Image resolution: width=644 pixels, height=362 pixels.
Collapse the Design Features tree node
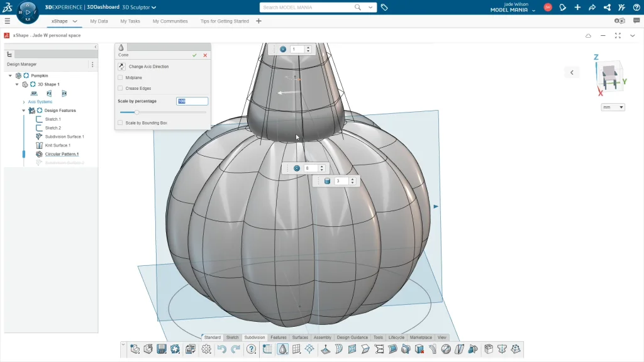24,111
